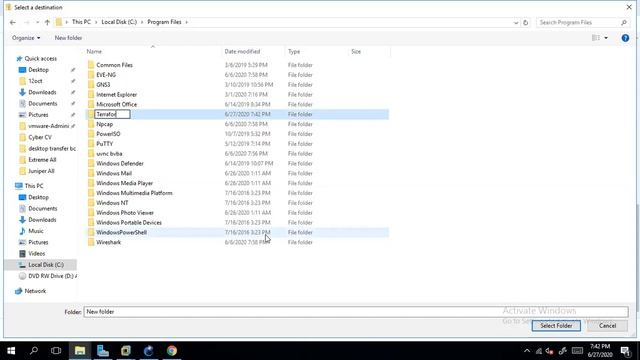The width and height of the screenshot is (640, 360).
Task: Click the search magnifier icon
Action: [624, 22]
